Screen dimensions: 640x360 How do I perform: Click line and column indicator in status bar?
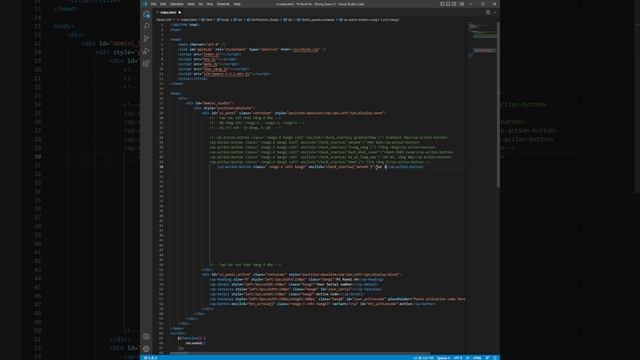tap(423, 358)
